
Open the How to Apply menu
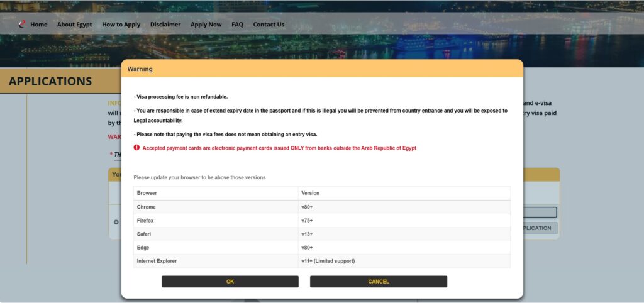[121, 25]
